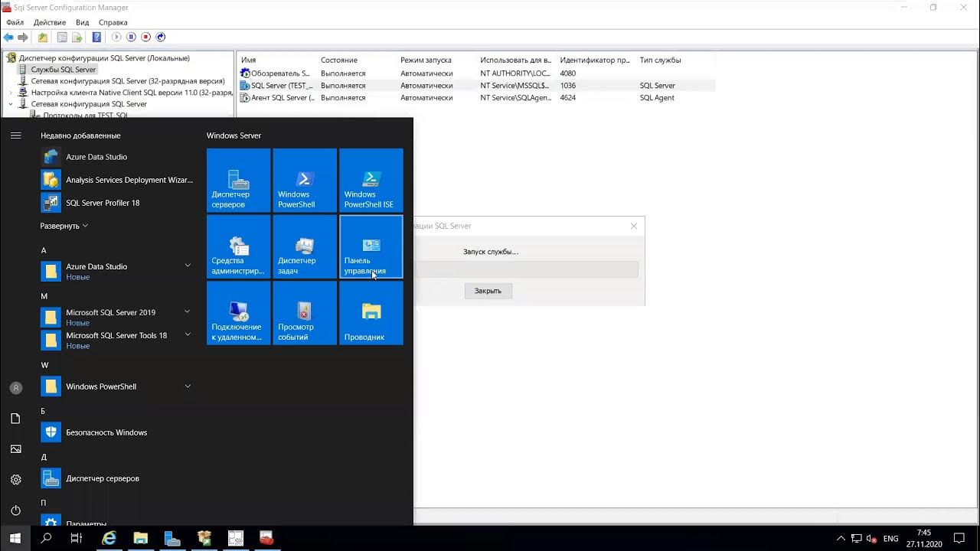Screen dimensions: 980x551
Task: Click the Power icon in Start sidebar
Action: pyautogui.click(x=15, y=510)
